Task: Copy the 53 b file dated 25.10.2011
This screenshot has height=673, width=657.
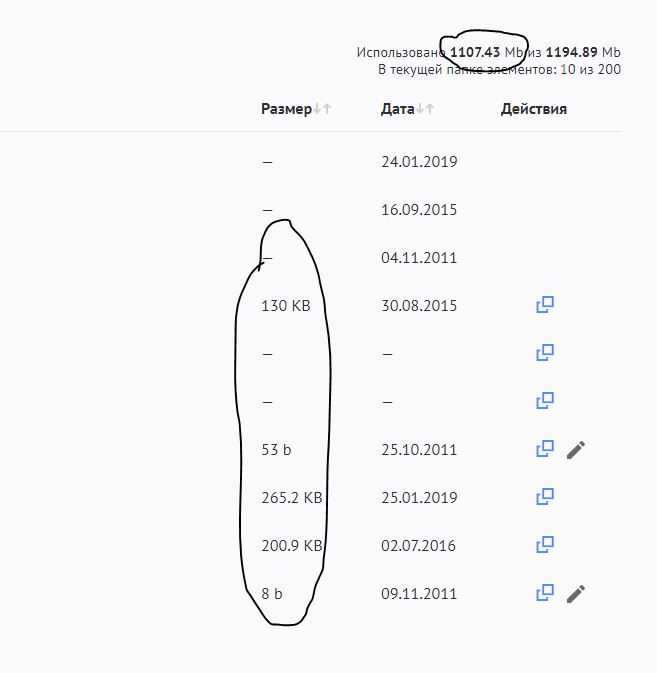Action: 545,449
